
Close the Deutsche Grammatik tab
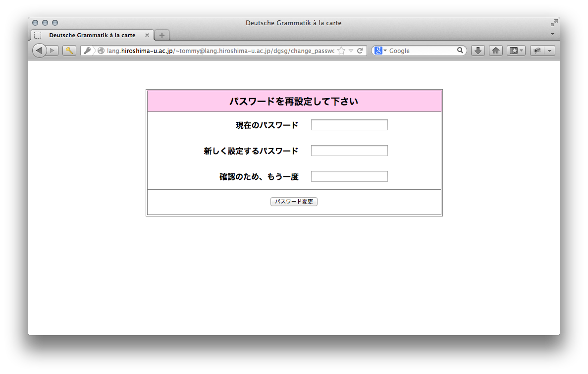tap(147, 35)
